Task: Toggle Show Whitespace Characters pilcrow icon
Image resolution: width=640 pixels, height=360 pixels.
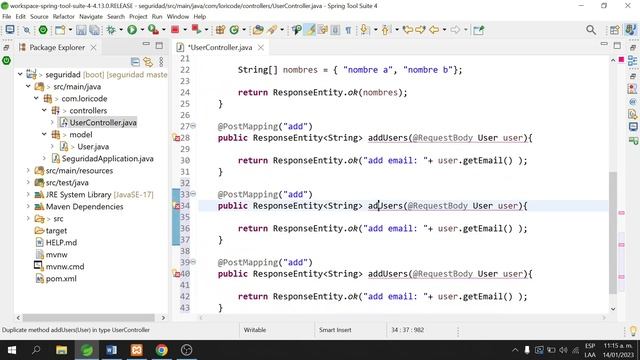Action: pyautogui.click(x=348, y=30)
